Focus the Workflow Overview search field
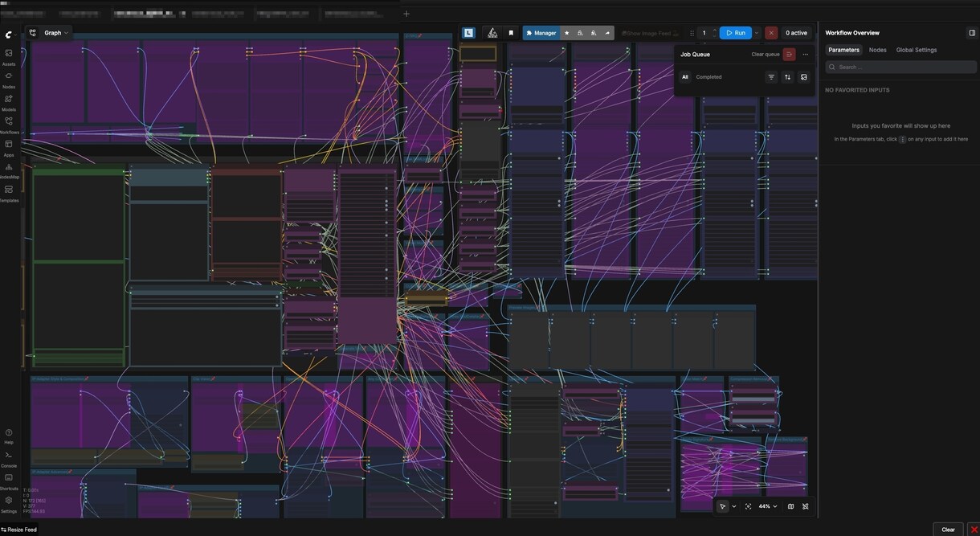The width and height of the screenshot is (980, 536). (900, 68)
